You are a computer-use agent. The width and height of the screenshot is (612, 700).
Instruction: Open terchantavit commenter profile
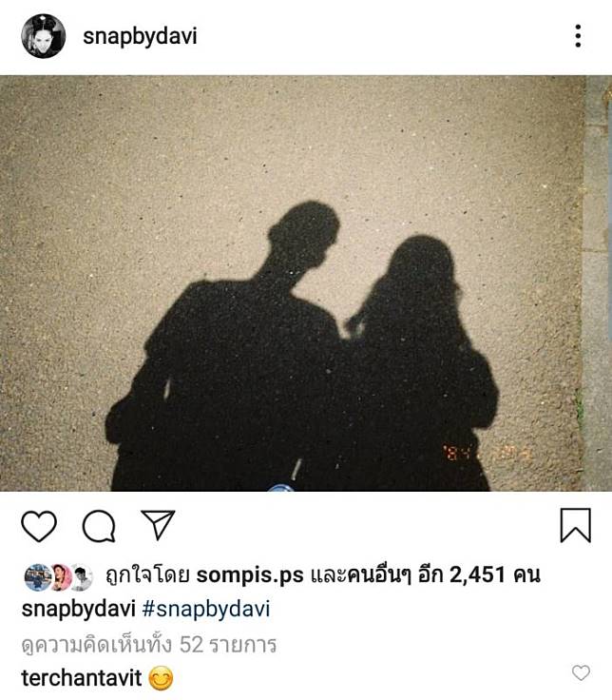point(82,678)
